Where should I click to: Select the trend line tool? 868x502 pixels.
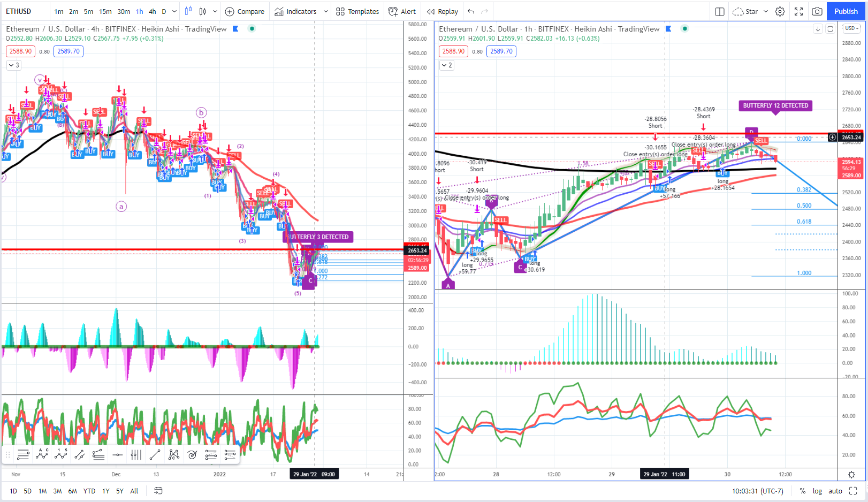155,455
